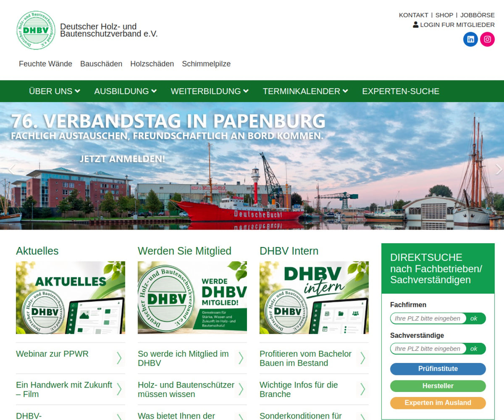Open Holz- und Bautenschützer müssen wissen
The image size is (504, 420).
[x=186, y=389]
